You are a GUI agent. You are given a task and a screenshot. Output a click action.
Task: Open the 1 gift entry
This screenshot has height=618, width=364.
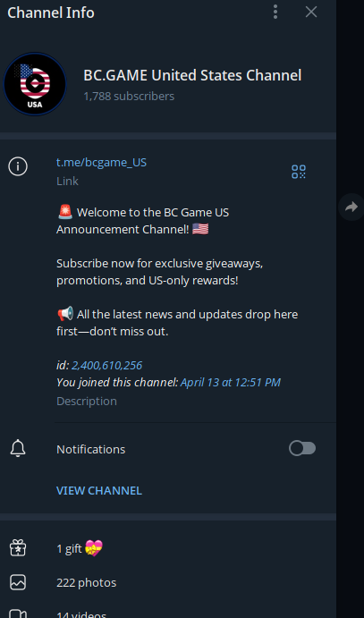click(168, 548)
